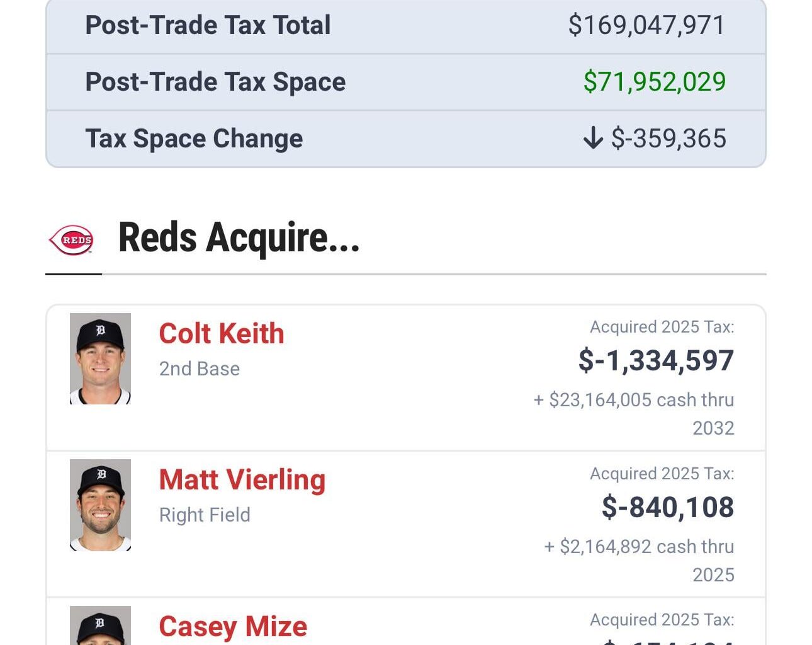Image resolution: width=812 pixels, height=645 pixels.
Task: Click Matt Vierling's $-840,108 tax figure
Action: tap(667, 506)
